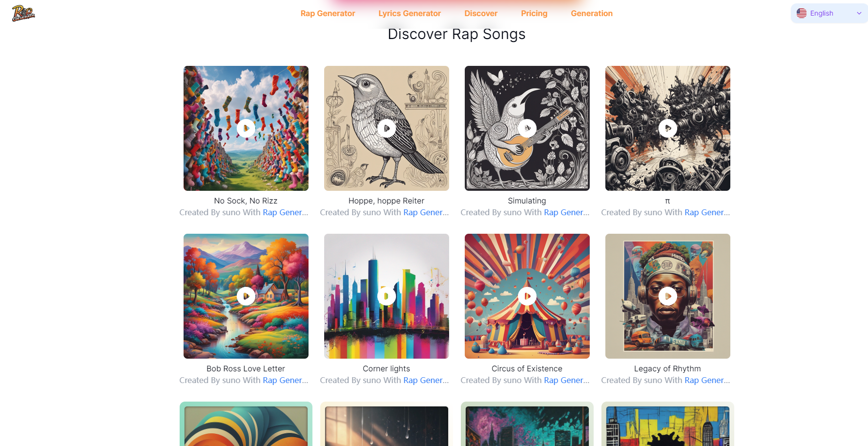868x446 pixels.
Task: Play the "Simulating" song
Action: click(x=527, y=128)
